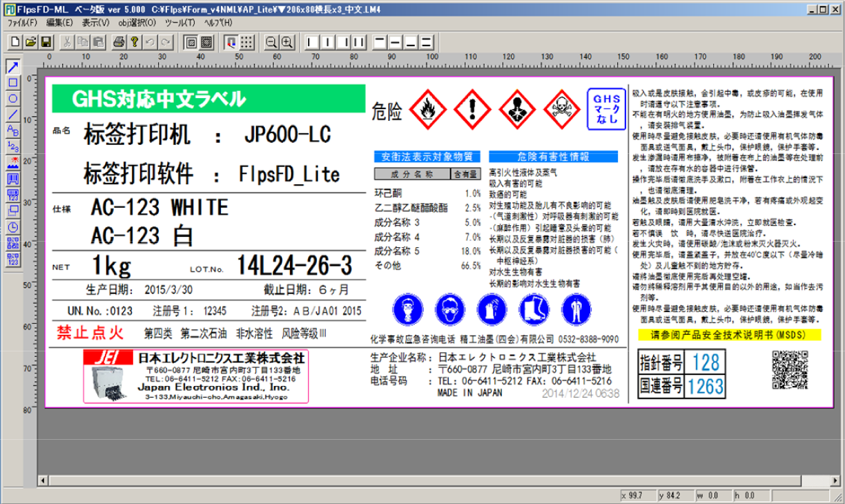This screenshot has height=504, width=845.
Task: Align objects to top edge icon
Action: pyautogui.click(x=381, y=41)
